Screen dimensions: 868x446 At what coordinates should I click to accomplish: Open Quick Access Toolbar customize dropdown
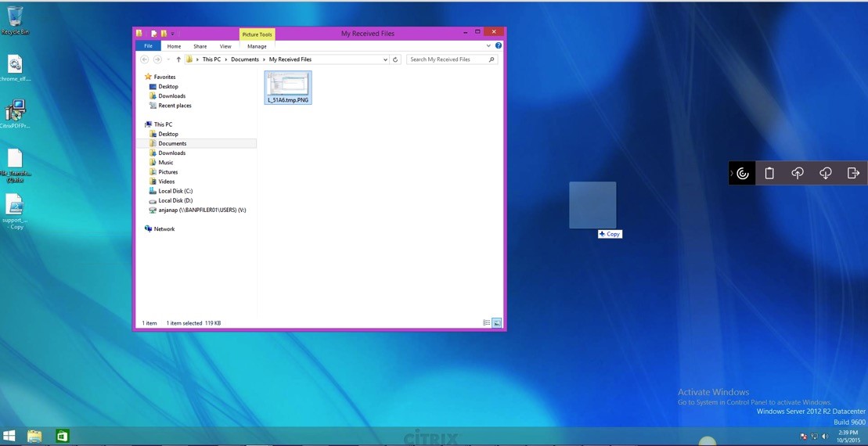(173, 34)
